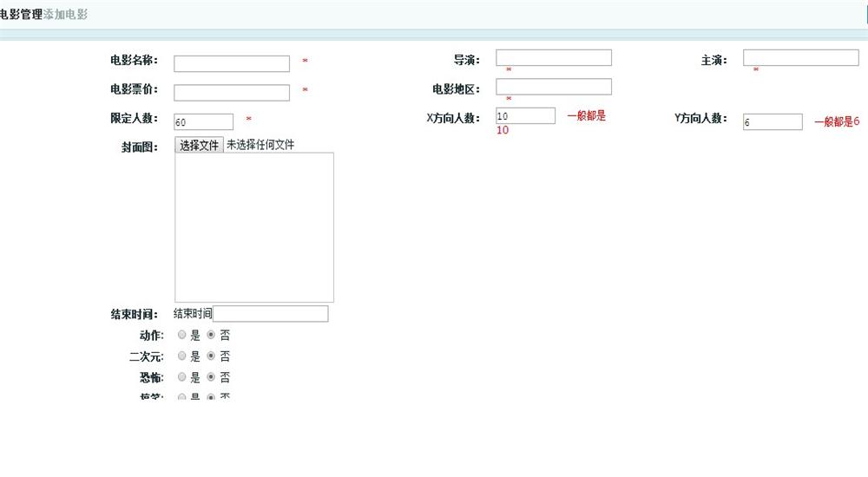The height and width of the screenshot is (477, 868).
Task: Select the X方向人数 input box
Action: 525,116
